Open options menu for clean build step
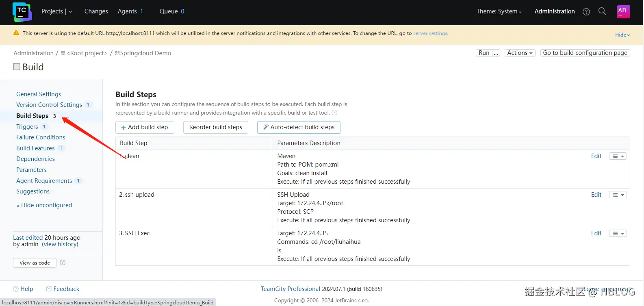 tap(618, 156)
